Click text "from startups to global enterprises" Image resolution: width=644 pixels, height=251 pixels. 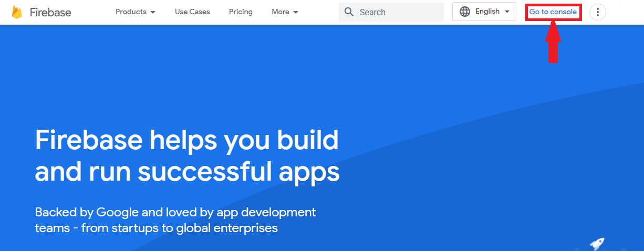[x=180, y=228]
